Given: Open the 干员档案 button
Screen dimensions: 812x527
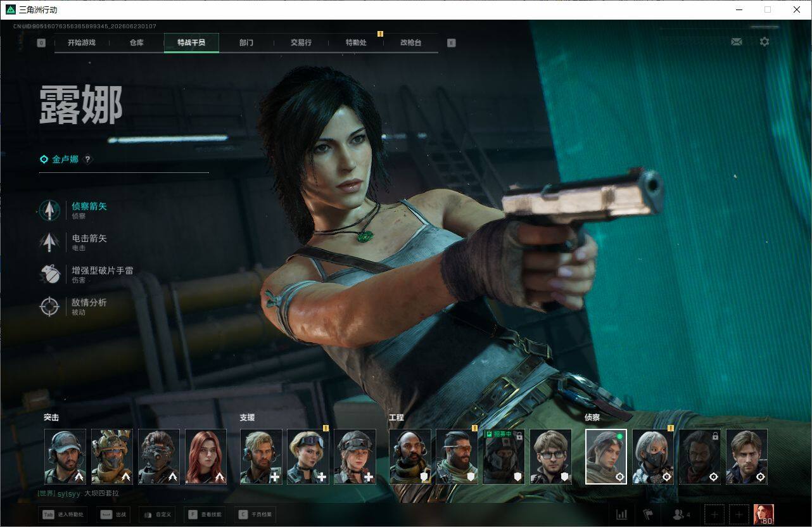Looking at the screenshot, I should 255,514.
